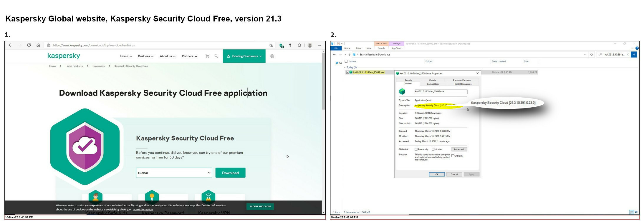The width and height of the screenshot is (644, 224).
Task: Open the Global region dropdown
Action: click(174, 173)
